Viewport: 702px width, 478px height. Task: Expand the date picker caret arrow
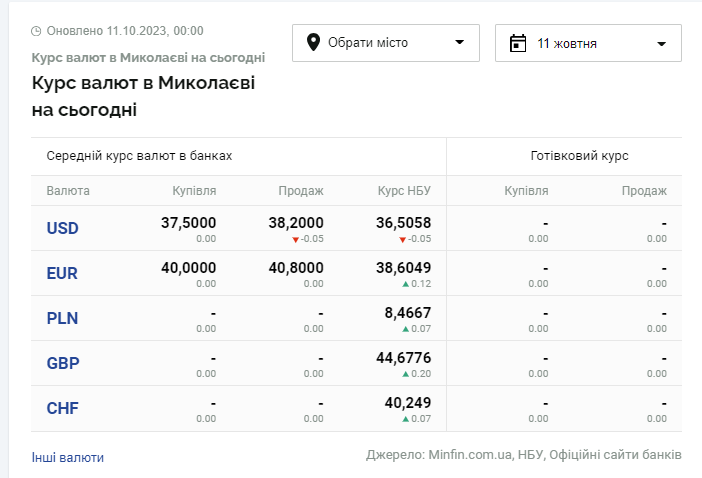point(661,44)
